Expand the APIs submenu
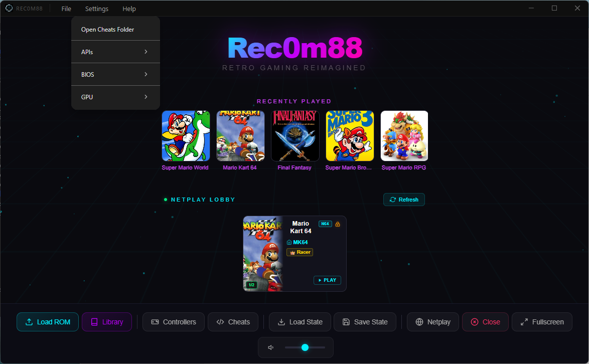 [x=115, y=52]
